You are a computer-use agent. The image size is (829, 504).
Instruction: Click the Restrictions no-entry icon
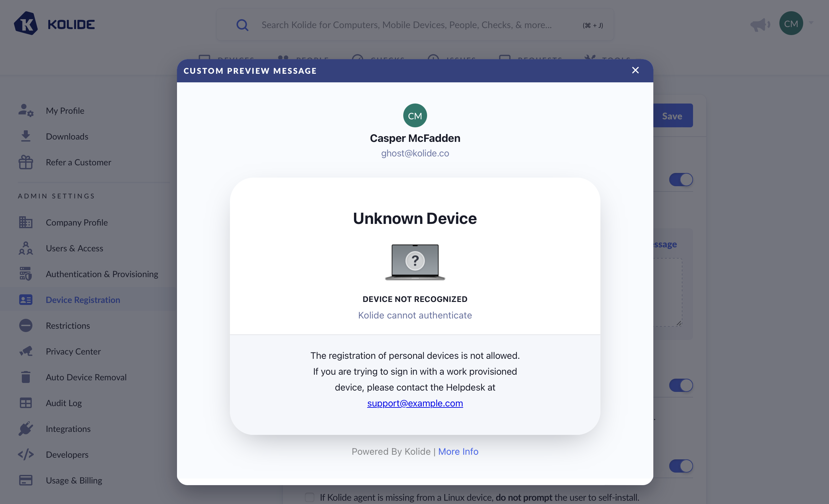coord(25,325)
